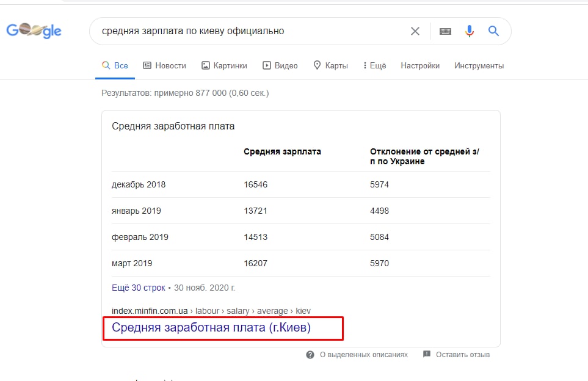
Task: Clear the search query with X
Action: click(415, 31)
